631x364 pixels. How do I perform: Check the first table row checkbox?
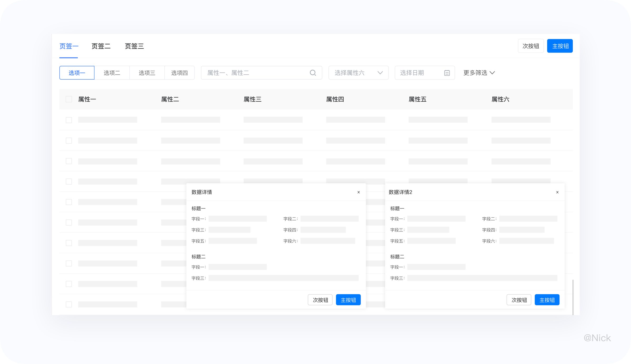click(69, 120)
